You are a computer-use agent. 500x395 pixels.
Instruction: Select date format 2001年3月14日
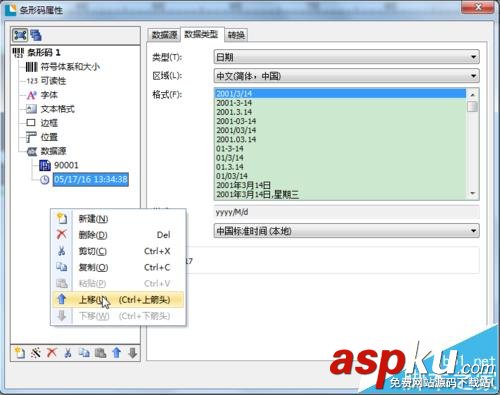pyautogui.click(x=340, y=185)
